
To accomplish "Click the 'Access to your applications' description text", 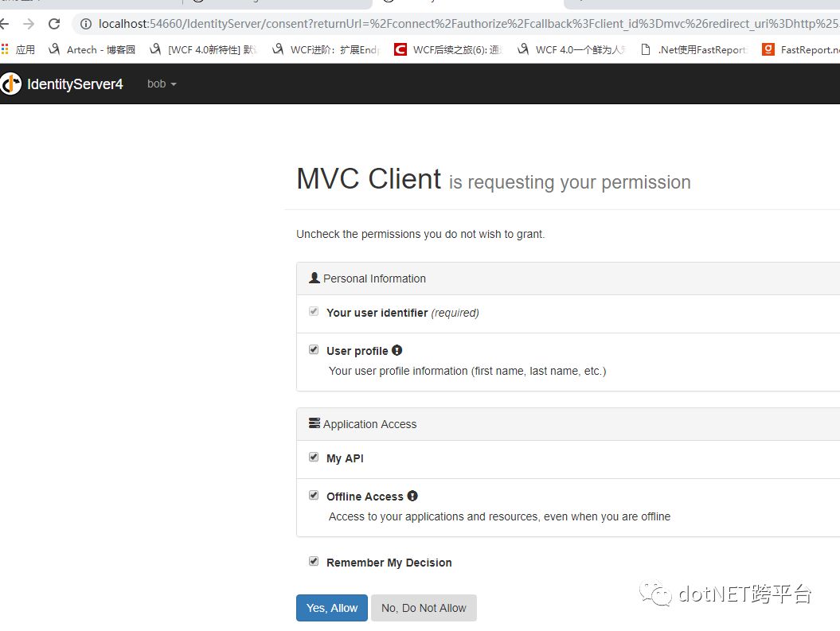I will pyautogui.click(x=499, y=516).
